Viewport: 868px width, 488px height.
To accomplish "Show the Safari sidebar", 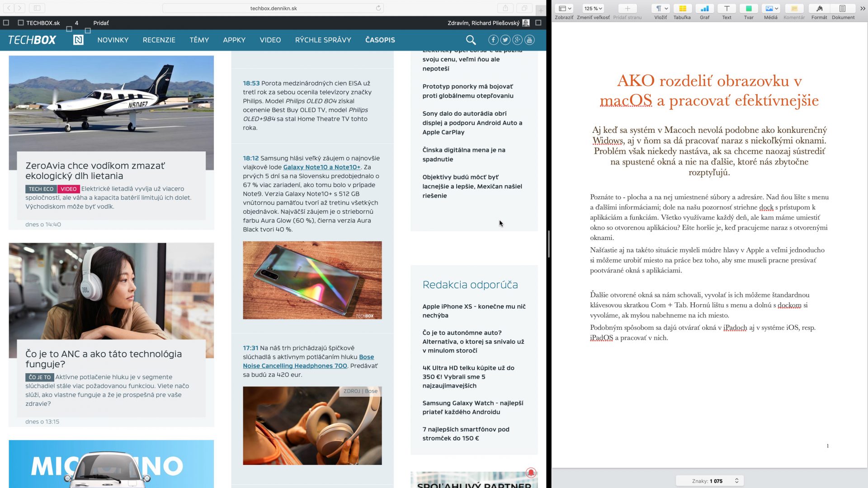I will [37, 8].
